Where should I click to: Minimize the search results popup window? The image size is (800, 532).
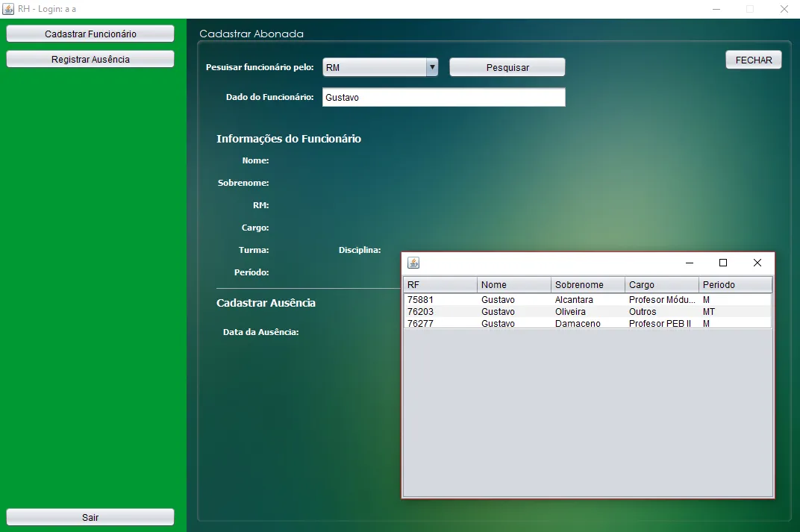point(689,263)
